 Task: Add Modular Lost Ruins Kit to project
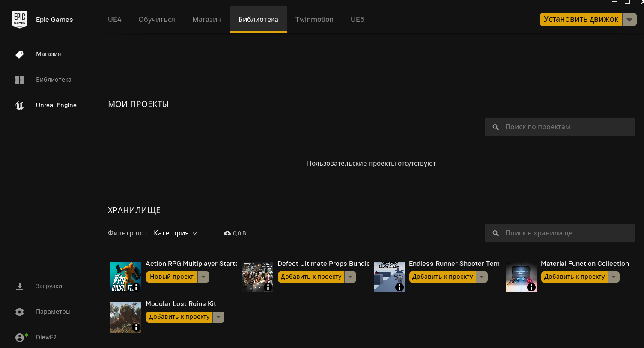(179, 317)
